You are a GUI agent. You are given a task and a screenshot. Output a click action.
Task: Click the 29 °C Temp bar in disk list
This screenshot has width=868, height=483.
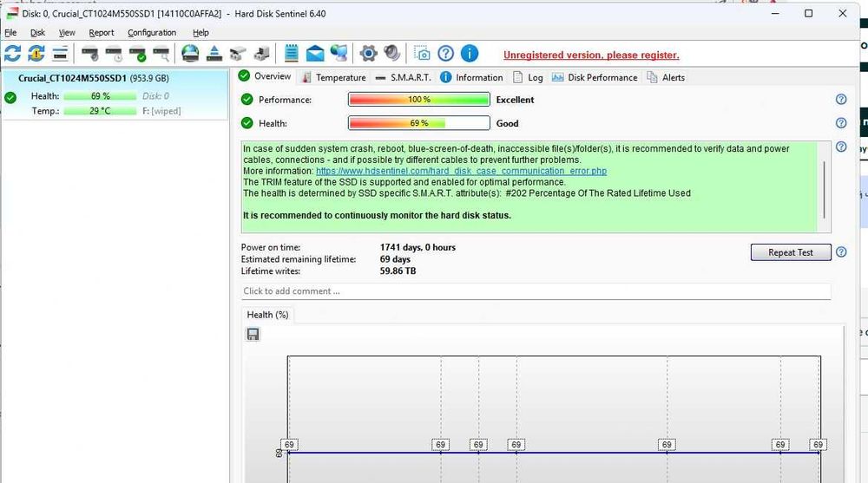coord(100,111)
